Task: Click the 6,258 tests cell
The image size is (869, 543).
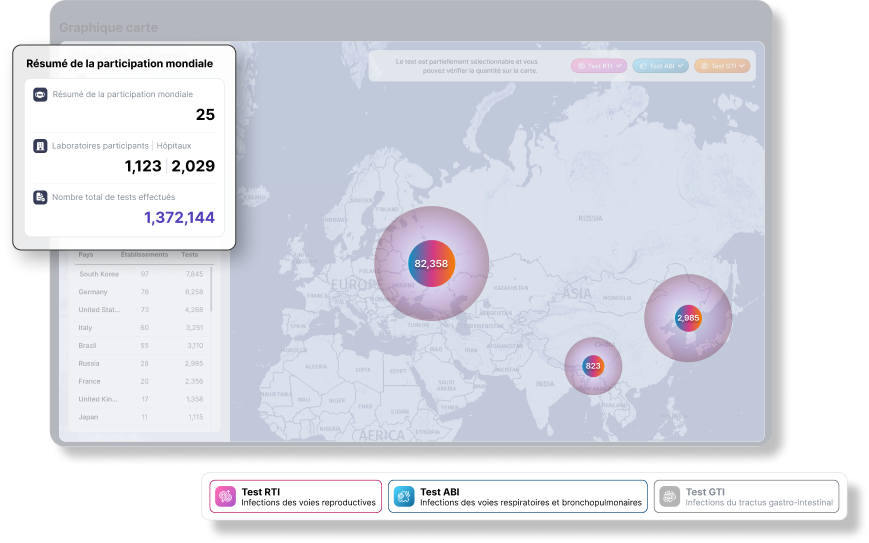Action: click(x=195, y=292)
